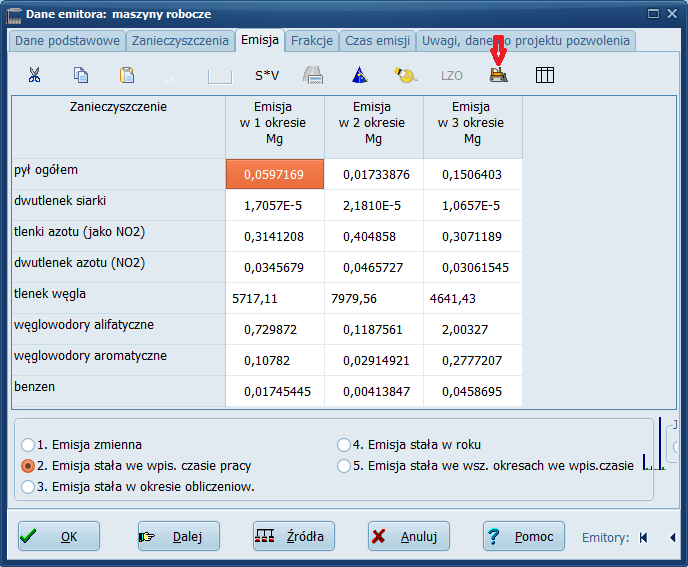
Task: Click cell 0,0465727
Action: click(374, 267)
